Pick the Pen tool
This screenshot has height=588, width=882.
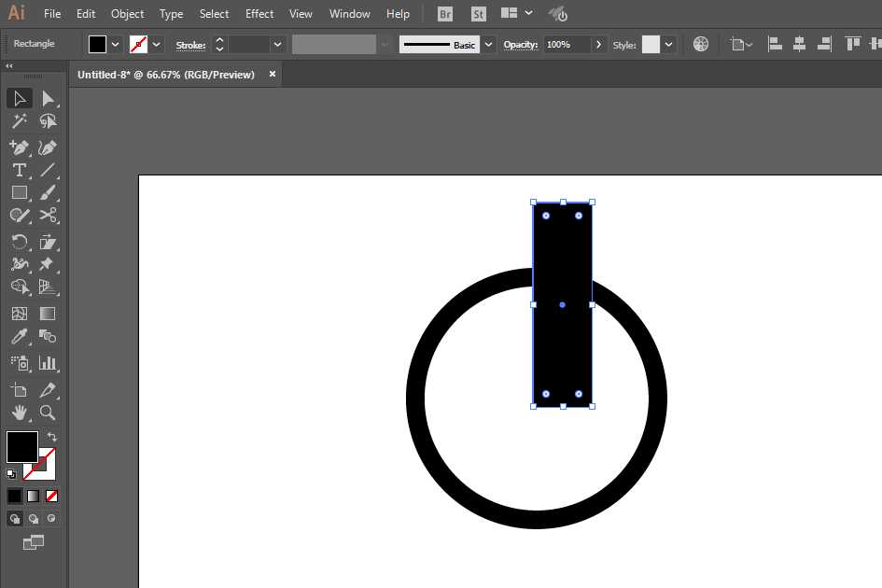tap(20, 147)
